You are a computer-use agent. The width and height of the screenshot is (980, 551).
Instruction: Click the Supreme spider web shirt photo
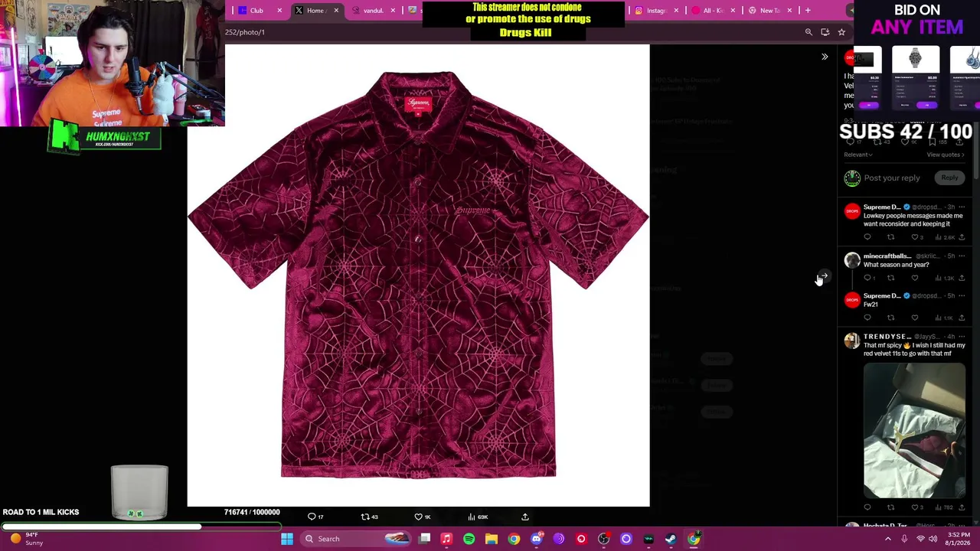click(418, 275)
